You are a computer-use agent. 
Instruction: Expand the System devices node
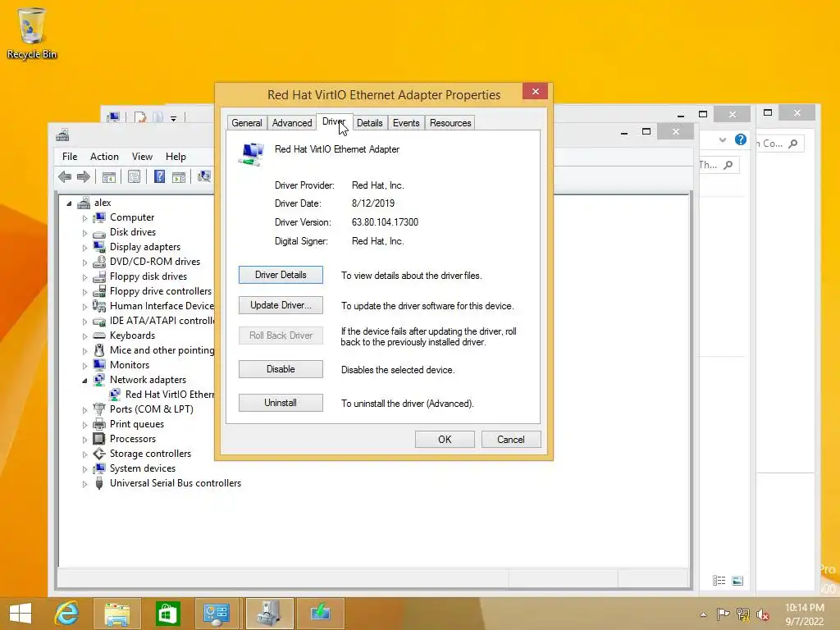[x=84, y=468]
